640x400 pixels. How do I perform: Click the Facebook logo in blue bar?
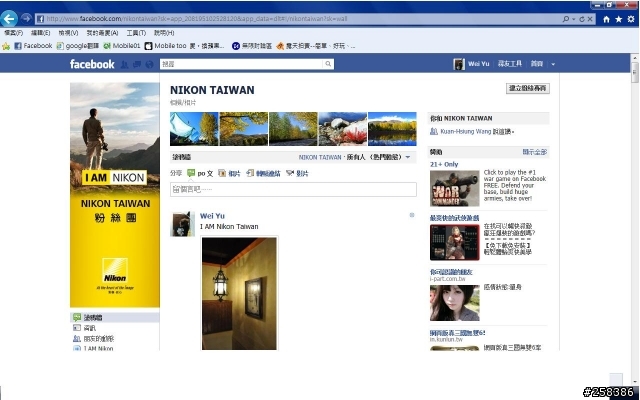coord(92,64)
